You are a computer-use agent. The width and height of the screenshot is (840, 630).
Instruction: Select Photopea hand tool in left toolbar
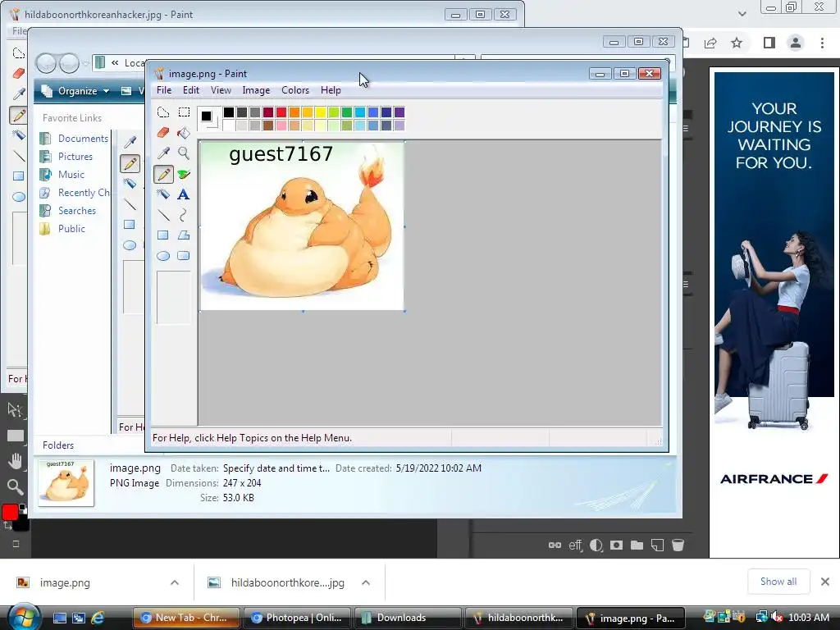(15, 461)
